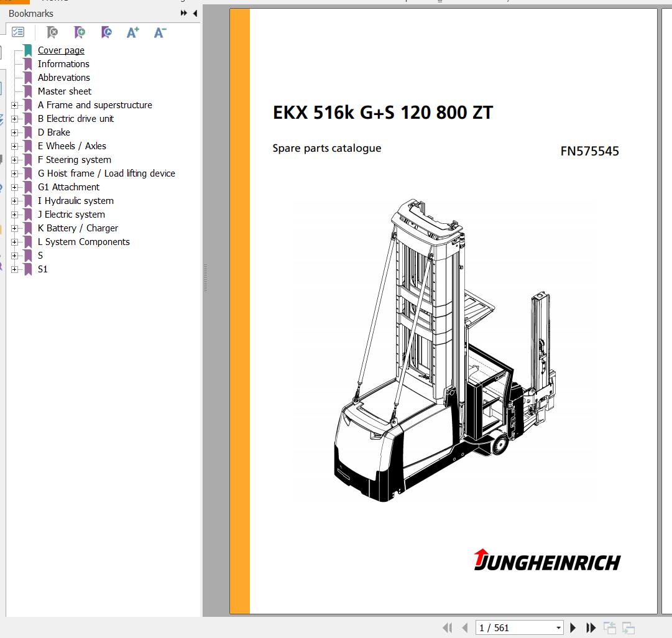Select the Master sheet bookmark
This screenshot has height=638, width=672.
(64, 91)
